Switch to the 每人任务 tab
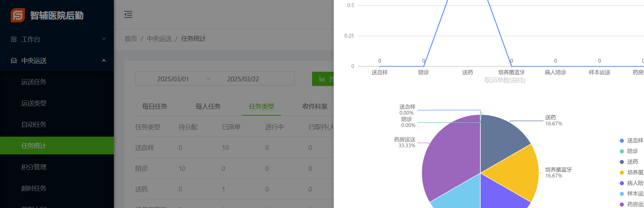The image size is (644, 208). coord(208,106)
